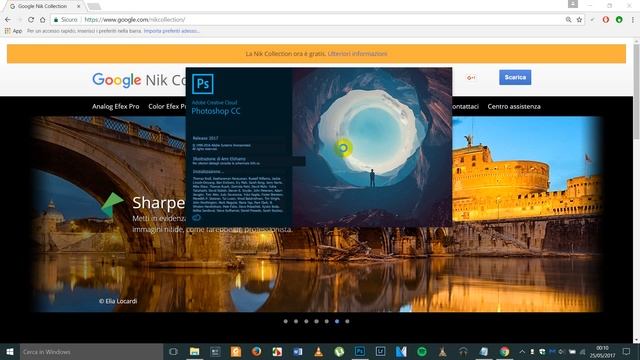Open the Centro assistenza menu item
The height and width of the screenshot is (360, 640).
click(x=514, y=107)
